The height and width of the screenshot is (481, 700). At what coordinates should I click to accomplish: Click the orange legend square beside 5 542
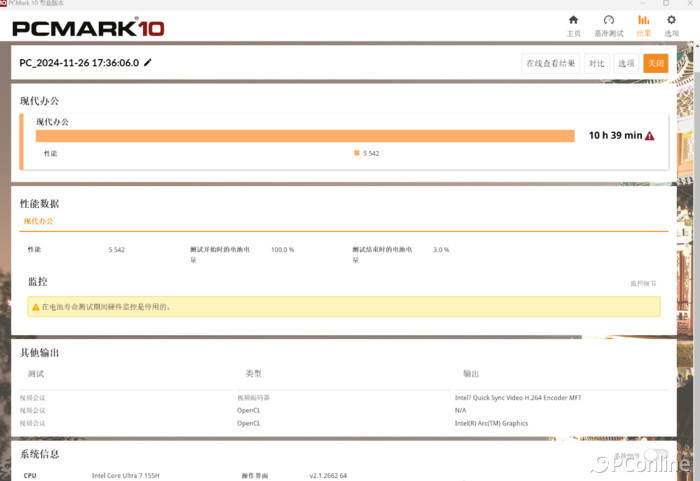click(357, 153)
